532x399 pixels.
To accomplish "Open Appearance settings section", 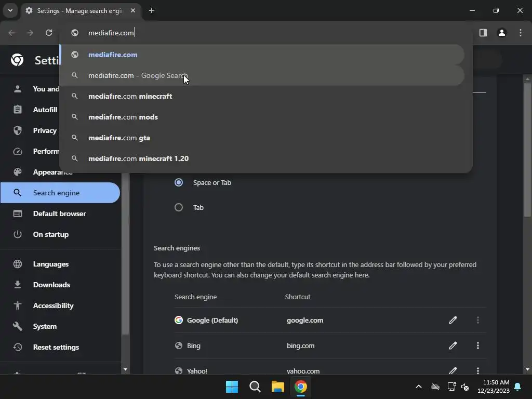I will [43, 172].
